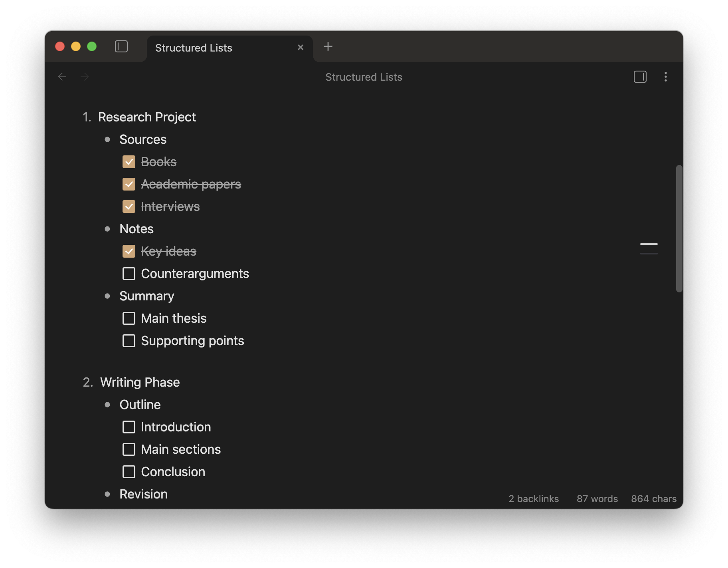
Task: Check the Supporting points checkbox
Action: pos(129,341)
